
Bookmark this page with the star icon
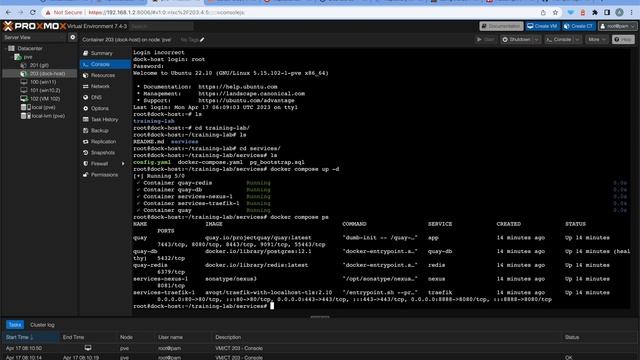tap(555, 13)
